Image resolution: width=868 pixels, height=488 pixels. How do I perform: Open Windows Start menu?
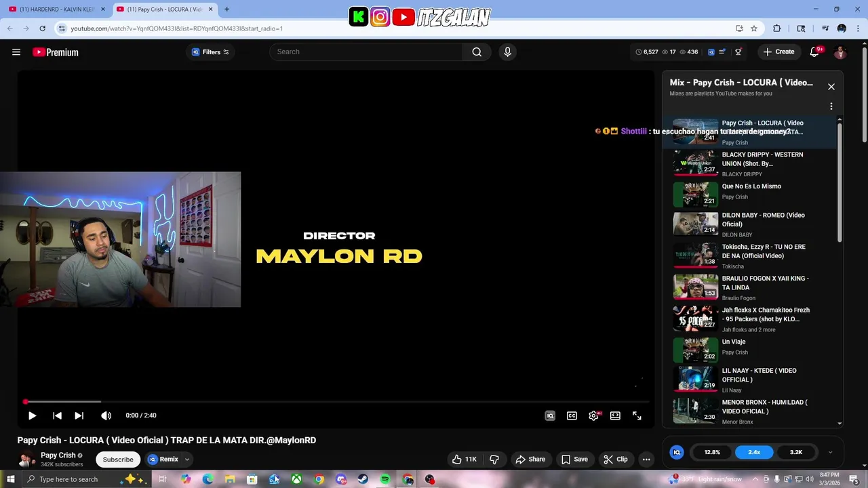pyautogui.click(x=10, y=479)
